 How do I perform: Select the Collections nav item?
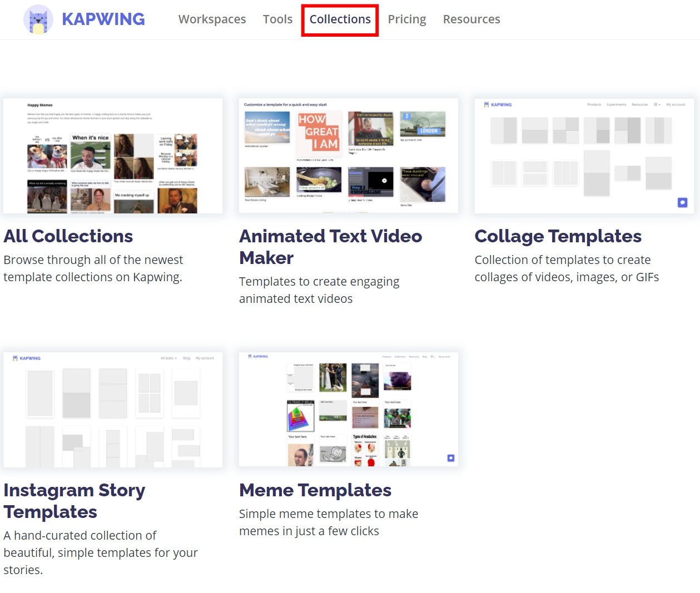pyautogui.click(x=340, y=19)
